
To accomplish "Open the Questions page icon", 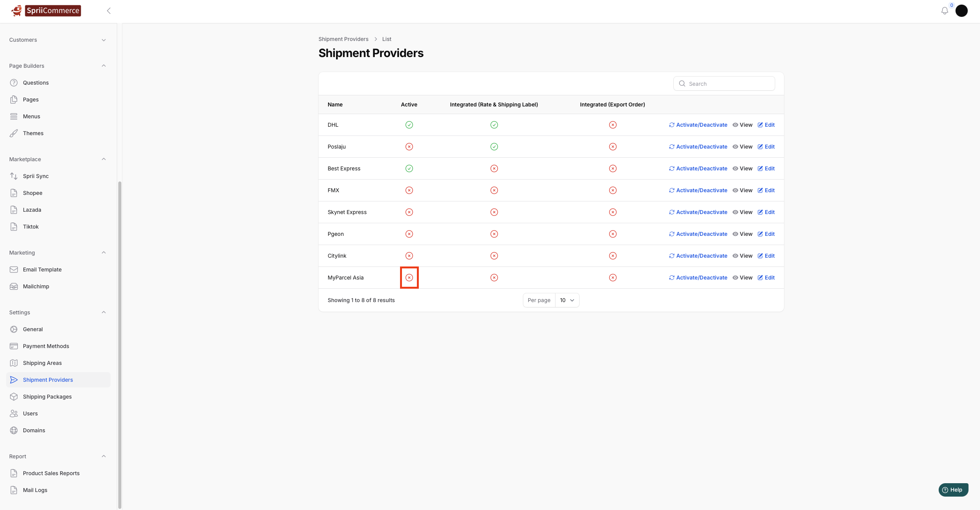I will pos(14,83).
